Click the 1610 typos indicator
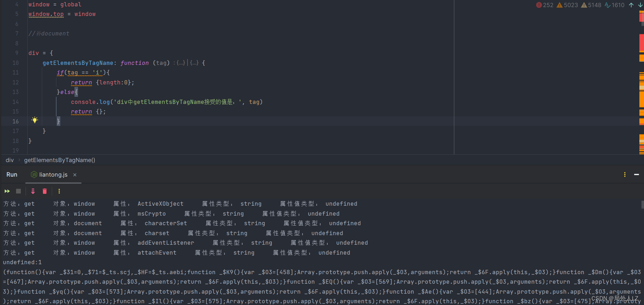 [615, 5]
